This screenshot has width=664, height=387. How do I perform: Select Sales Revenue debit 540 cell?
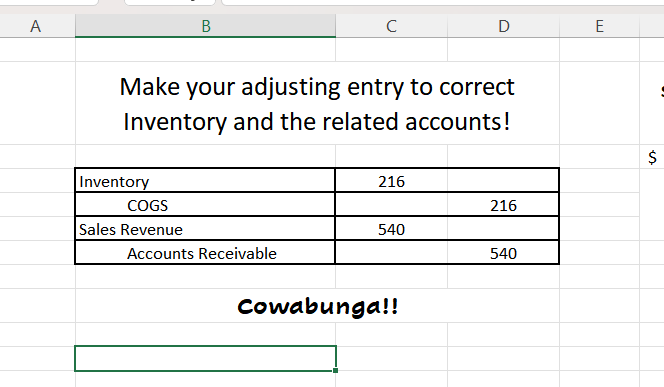pos(392,229)
